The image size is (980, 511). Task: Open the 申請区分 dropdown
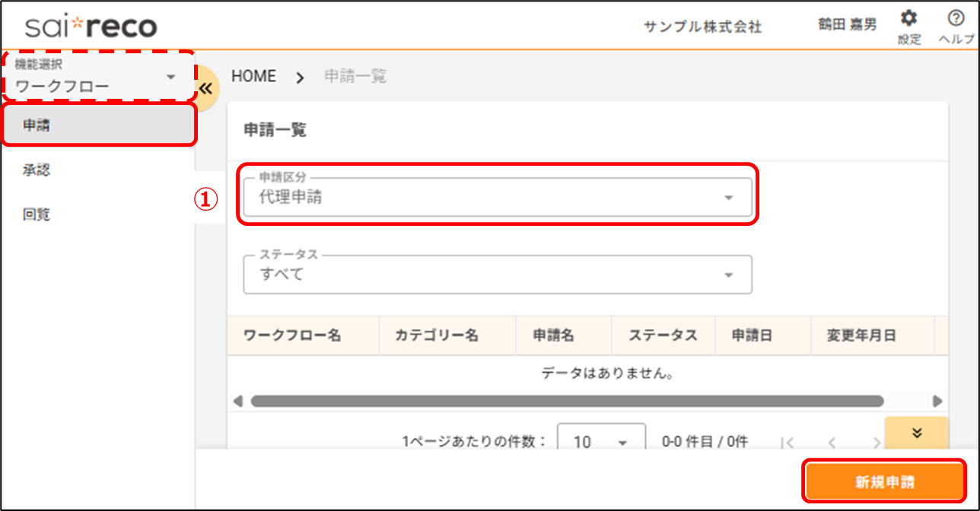[x=498, y=198]
